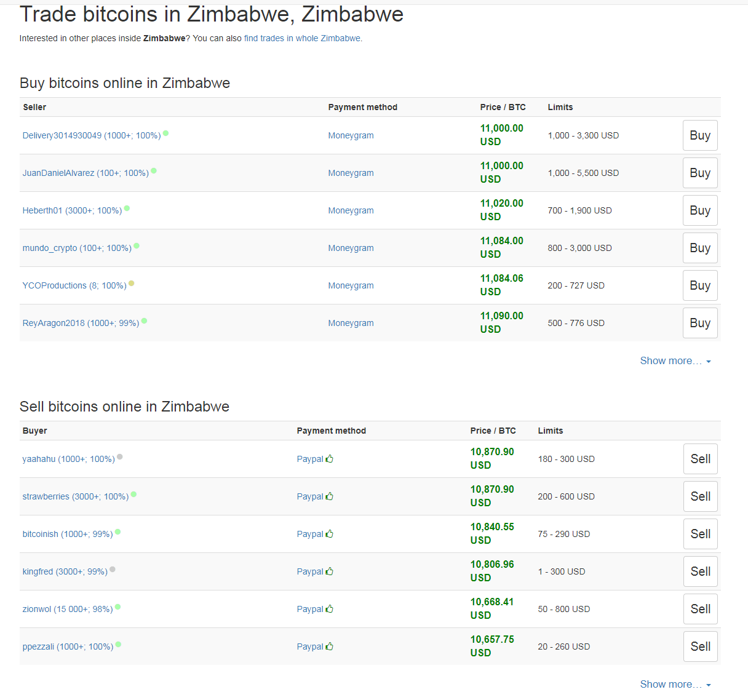Open Moneygram link in JuanDanielAlvarez row
Image resolution: width=748 pixels, height=700 pixels.
tap(351, 173)
